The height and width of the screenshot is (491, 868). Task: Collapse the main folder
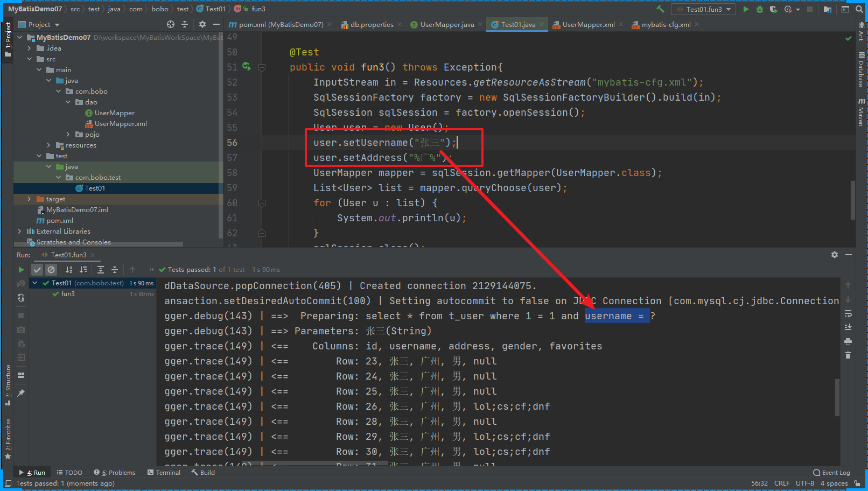[x=39, y=70]
